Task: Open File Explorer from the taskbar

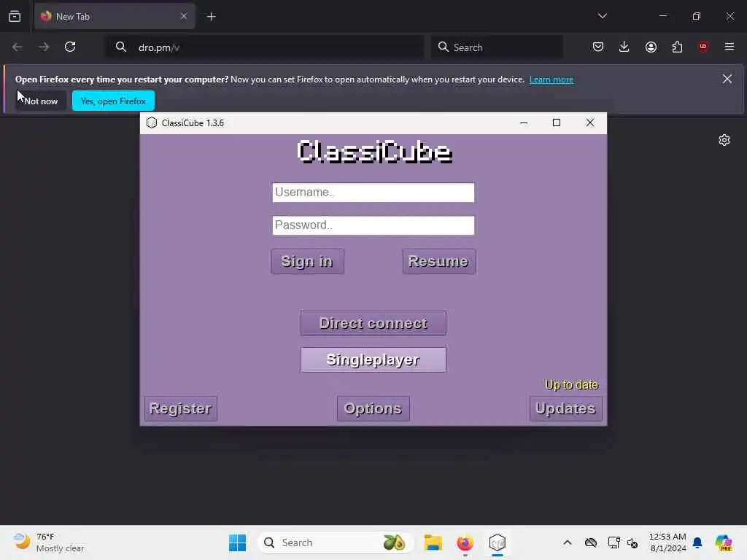Action: [433, 542]
